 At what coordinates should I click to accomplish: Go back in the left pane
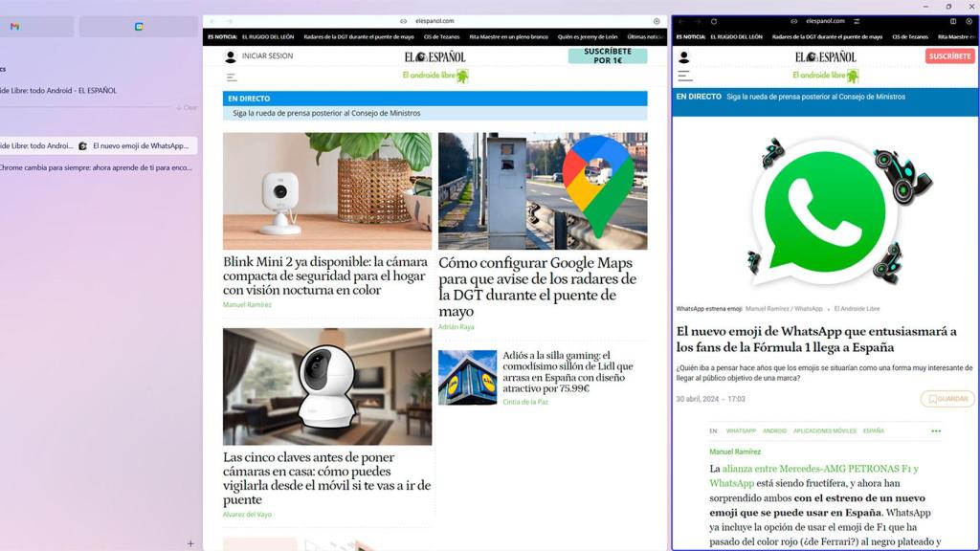[x=212, y=21]
